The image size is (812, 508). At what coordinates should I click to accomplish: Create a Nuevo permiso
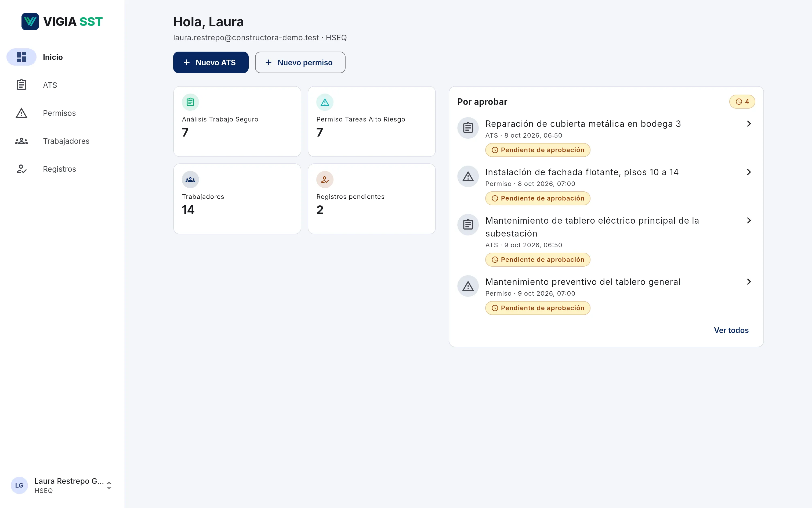tap(300, 62)
